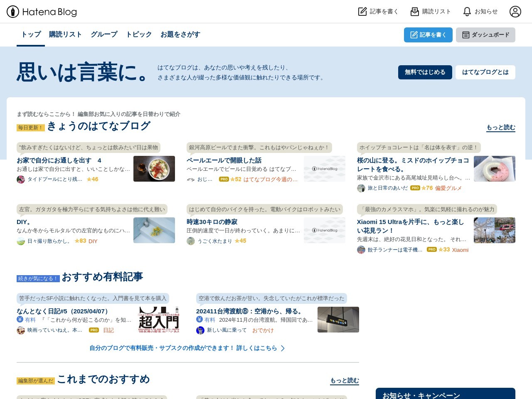Click the chevron after 詳しくはこちら

pyautogui.click(x=283, y=348)
